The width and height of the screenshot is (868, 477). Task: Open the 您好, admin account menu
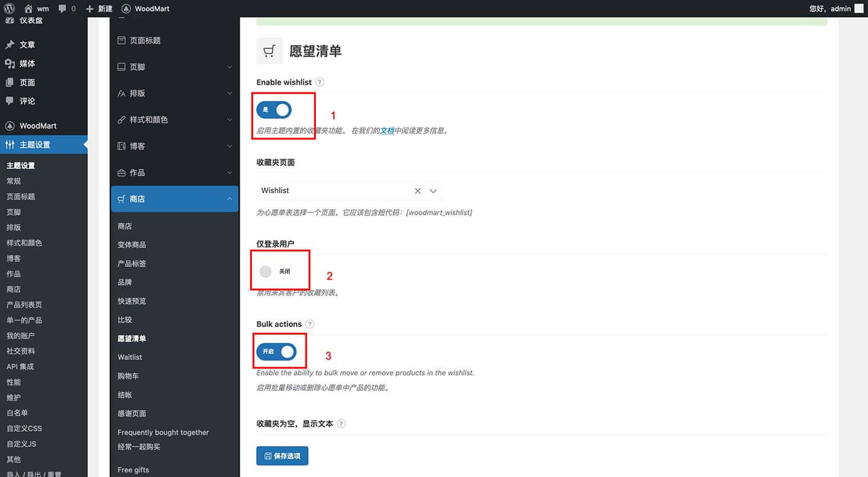[836, 8]
